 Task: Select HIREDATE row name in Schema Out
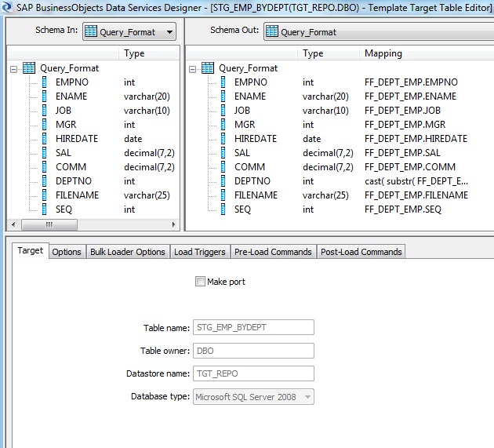(x=256, y=138)
